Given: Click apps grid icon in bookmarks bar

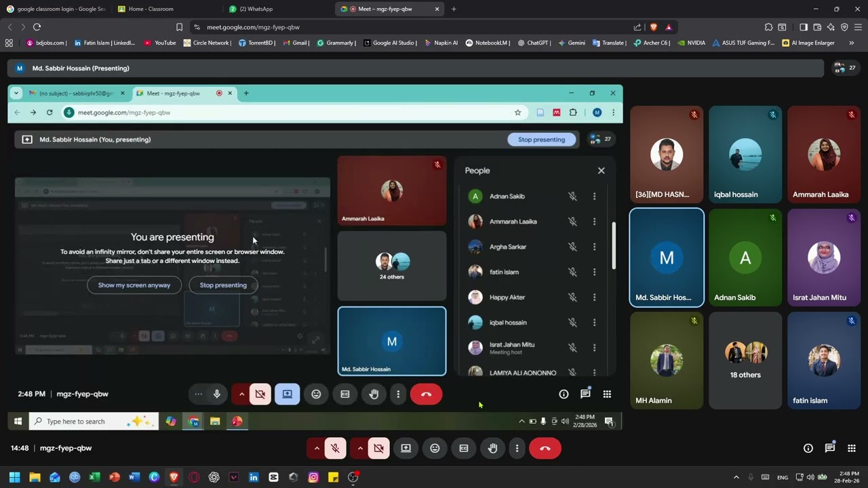Looking at the screenshot, I should tap(9, 43).
